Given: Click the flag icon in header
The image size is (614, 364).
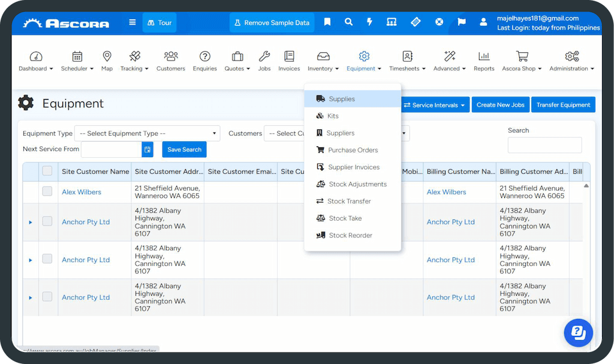Looking at the screenshot, I should 462,22.
